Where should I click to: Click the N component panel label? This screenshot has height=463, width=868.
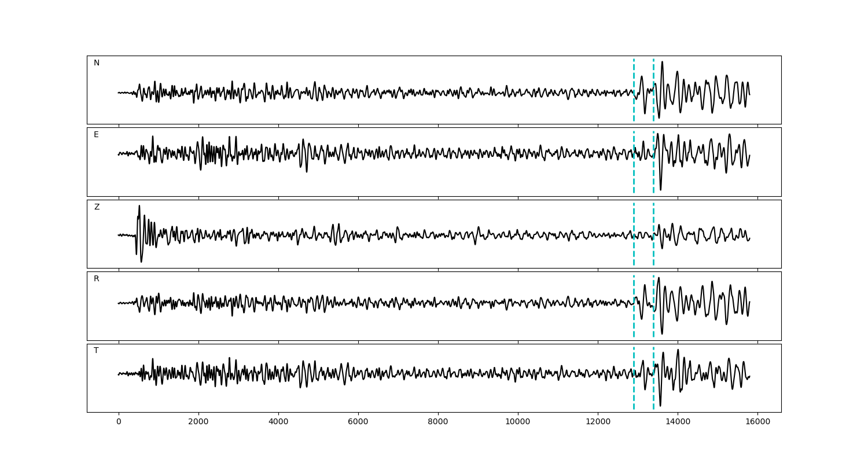[x=97, y=63]
